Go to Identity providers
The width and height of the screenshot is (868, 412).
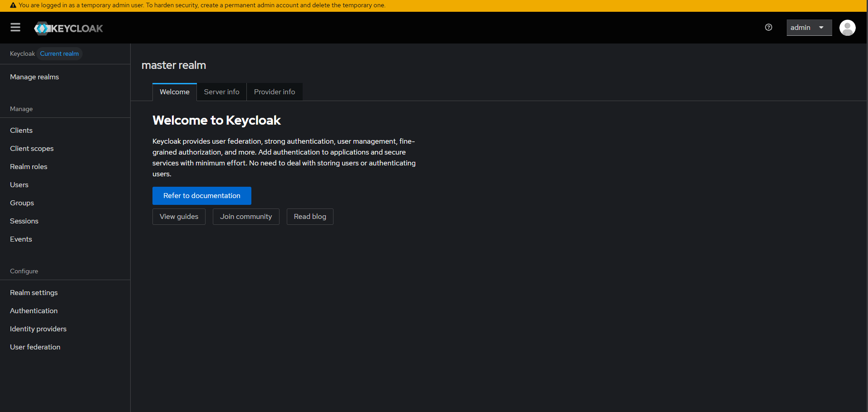click(38, 329)
